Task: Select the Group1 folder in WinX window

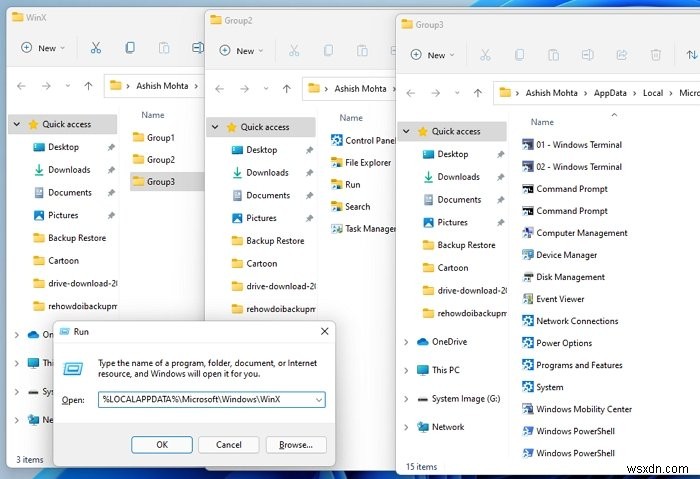Action: (154, 137)
